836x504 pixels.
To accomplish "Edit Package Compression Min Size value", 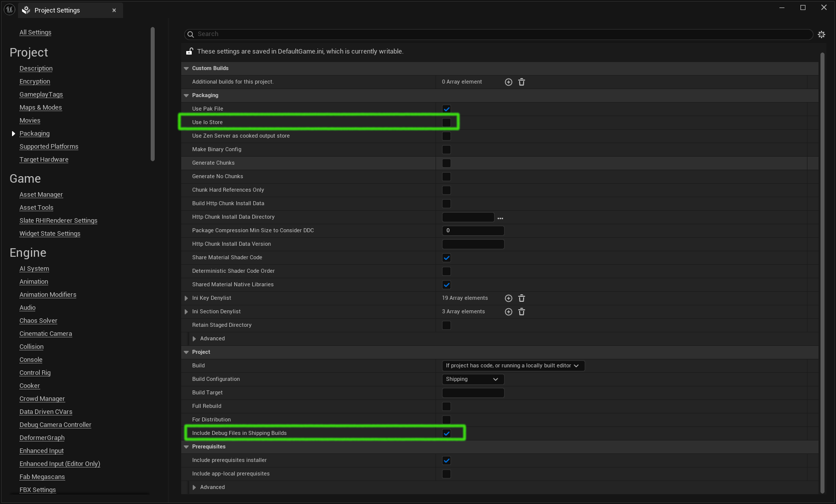I will point(473,231).
